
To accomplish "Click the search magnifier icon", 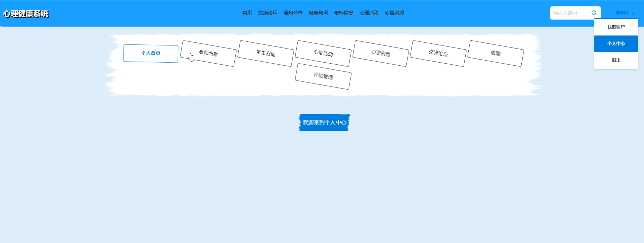I will coord(594,13).
